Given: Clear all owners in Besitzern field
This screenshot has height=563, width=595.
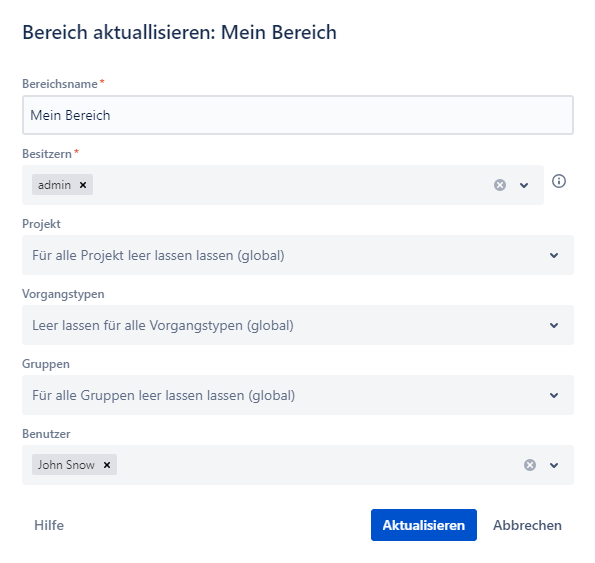Looking at the screenshot, I should click(x=500, y=185).
